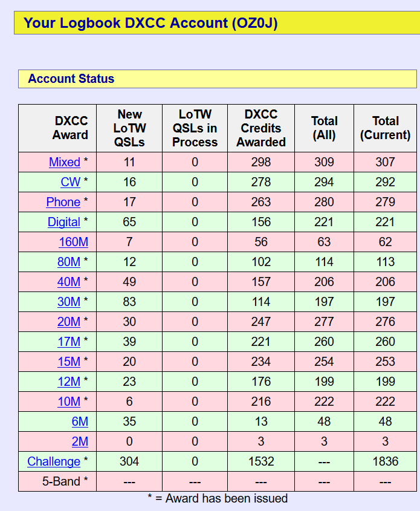Select 10M credits awarded value 216
The width and height of the screenshot is (420, 511).
[261, 402]
